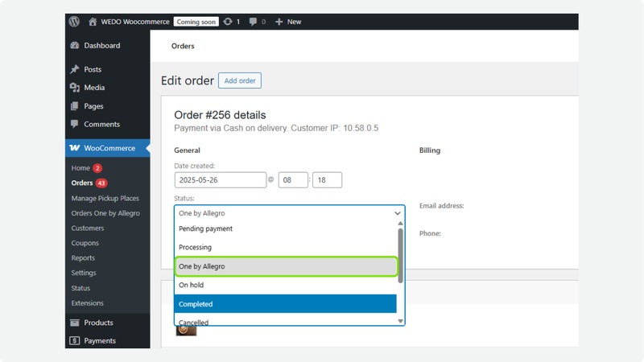Open Dashboard from the sidebar
This screenshot has height=362, width=644.
101,46
